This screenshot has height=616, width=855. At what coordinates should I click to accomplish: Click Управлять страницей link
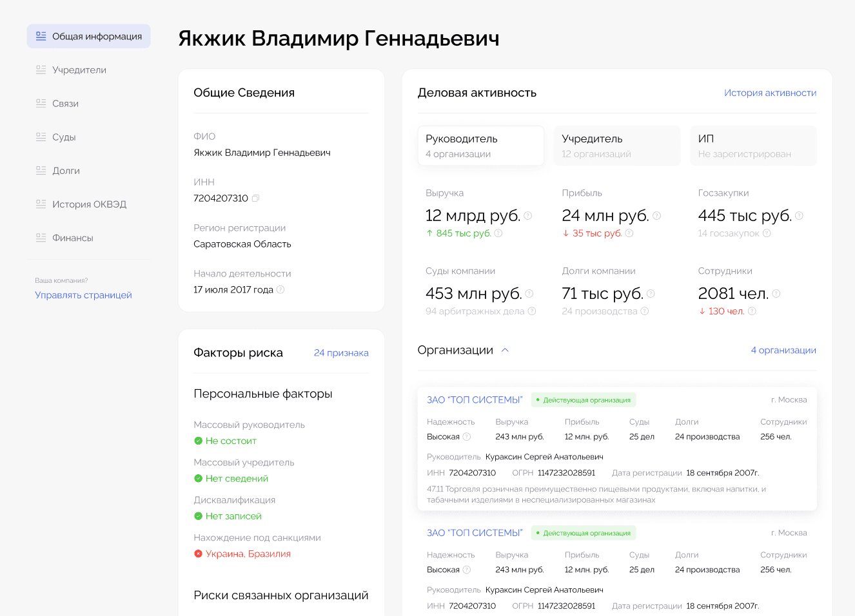pos(84,295)
